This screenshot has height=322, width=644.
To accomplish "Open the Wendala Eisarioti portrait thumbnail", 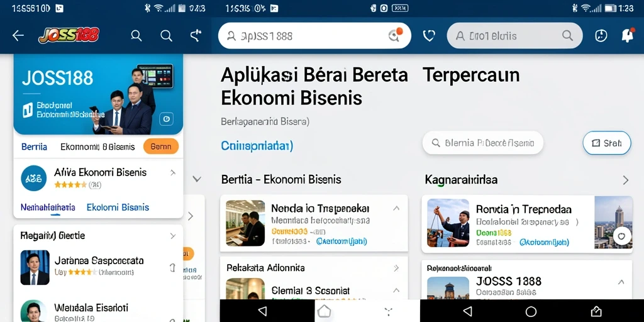I will [x=35, y=311].
